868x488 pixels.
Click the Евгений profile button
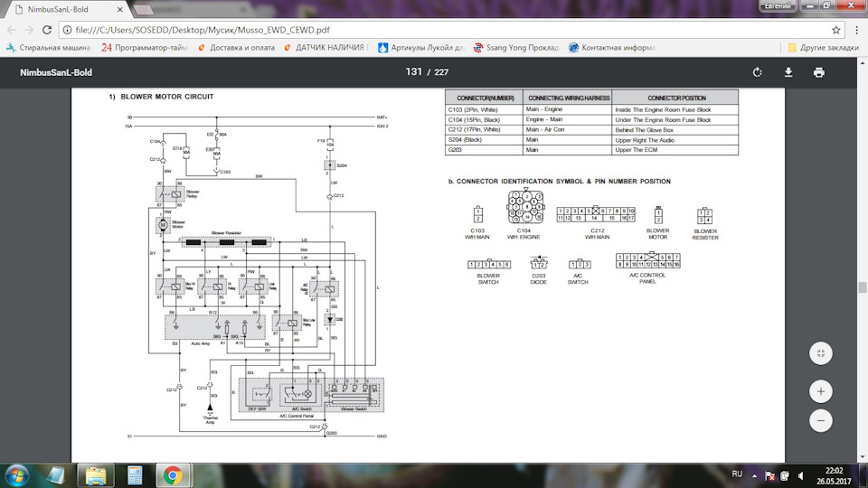(x=778, y=6)
